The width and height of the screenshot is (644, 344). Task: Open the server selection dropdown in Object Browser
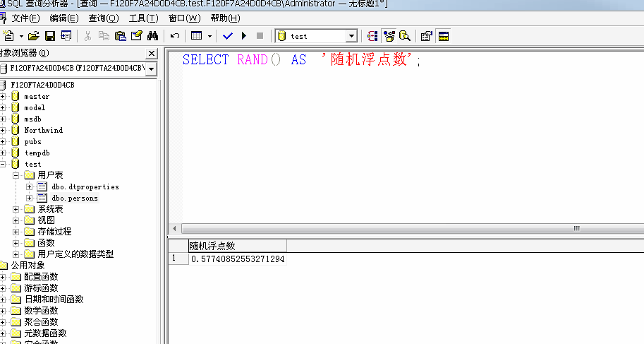click(x=151, y=69)
